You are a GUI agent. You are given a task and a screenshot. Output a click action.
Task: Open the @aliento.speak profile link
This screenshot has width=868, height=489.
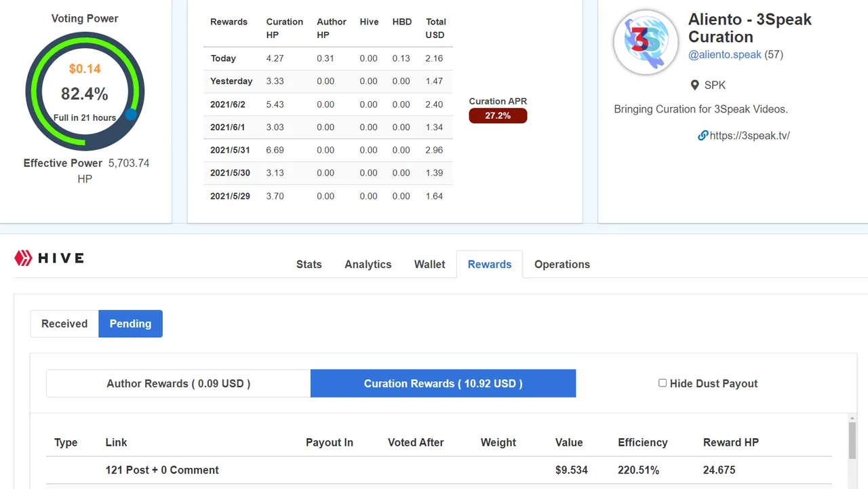point(725,54)
